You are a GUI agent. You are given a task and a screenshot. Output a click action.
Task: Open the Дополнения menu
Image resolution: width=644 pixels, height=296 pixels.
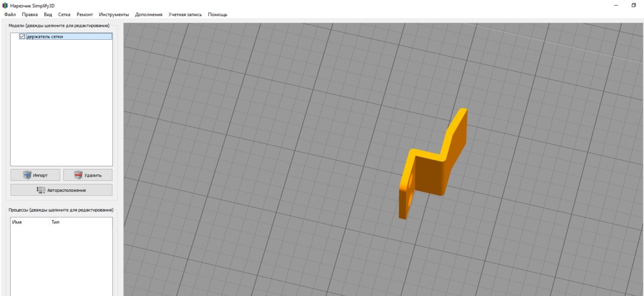pos(149,15)
